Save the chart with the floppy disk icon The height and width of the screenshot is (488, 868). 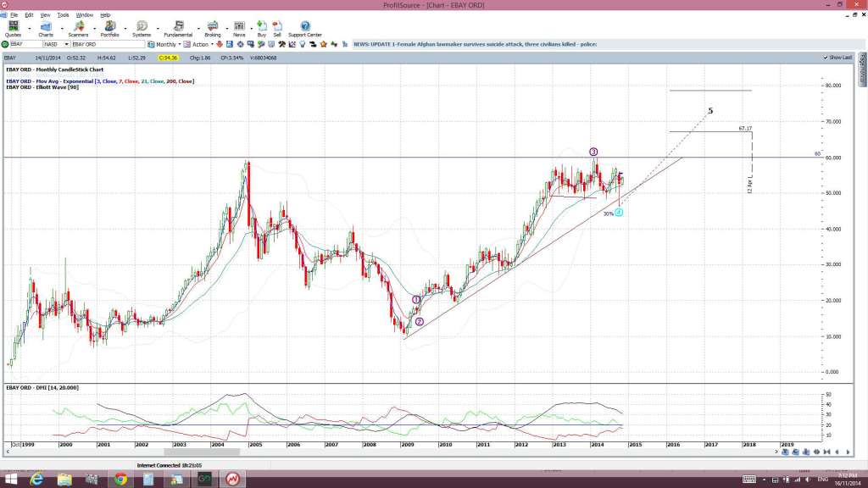pos(230,44)
